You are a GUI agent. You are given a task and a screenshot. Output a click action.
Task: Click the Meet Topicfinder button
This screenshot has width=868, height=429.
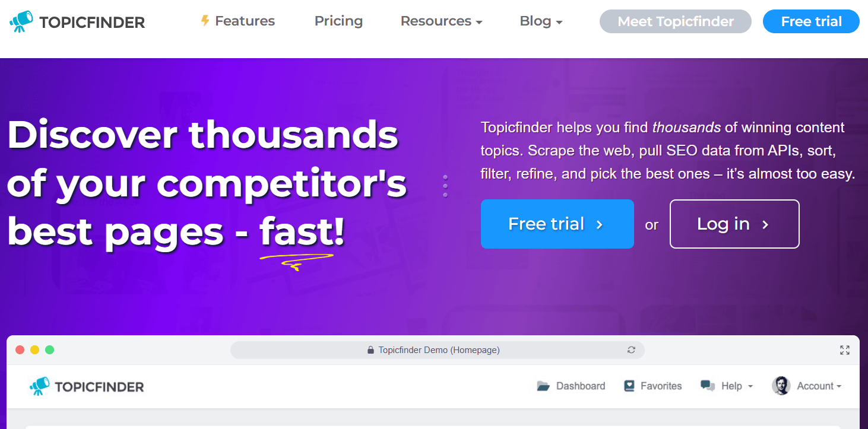[x=676, y=21]
